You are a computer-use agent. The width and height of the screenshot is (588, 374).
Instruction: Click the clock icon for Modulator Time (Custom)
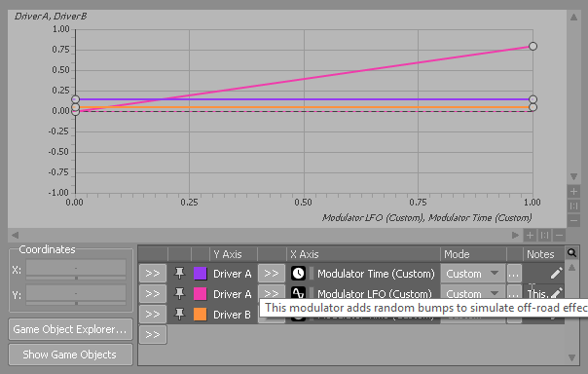298,274
